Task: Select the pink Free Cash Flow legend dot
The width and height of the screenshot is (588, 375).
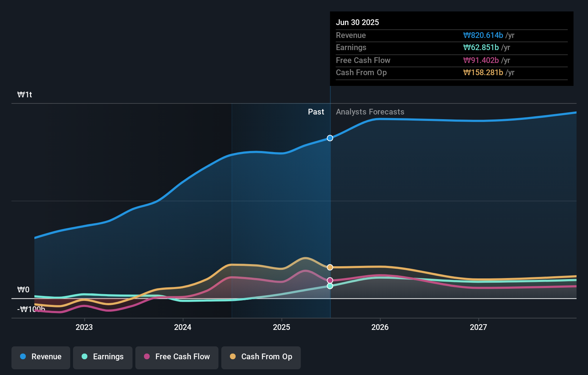Action: (147, 357)
